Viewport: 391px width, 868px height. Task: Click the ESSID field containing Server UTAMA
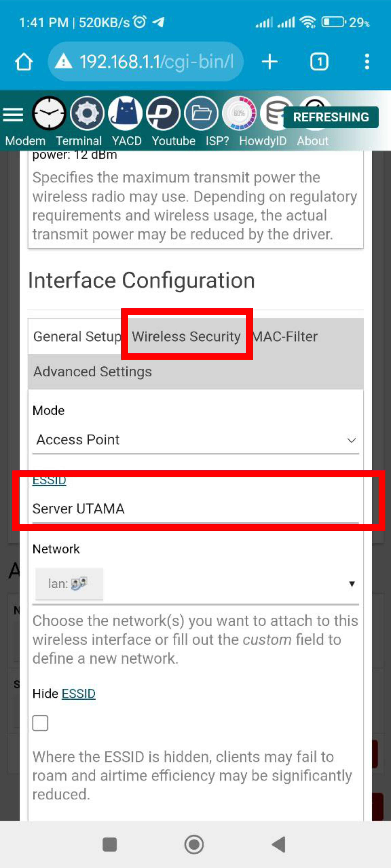195,508
